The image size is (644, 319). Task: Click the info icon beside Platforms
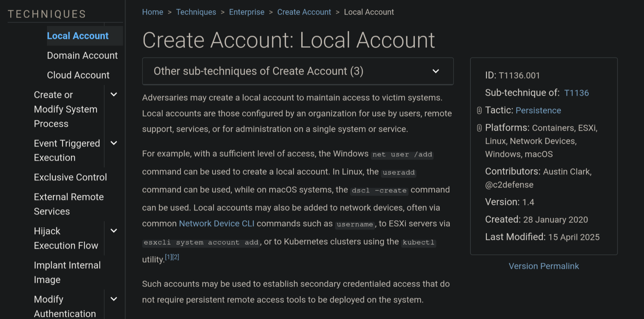479,128
